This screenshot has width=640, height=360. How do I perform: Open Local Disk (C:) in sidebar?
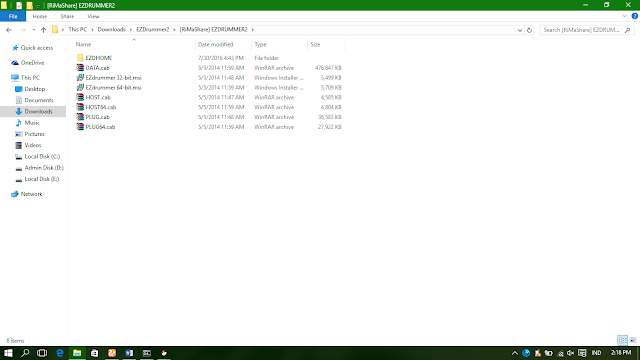click(42, 156)
